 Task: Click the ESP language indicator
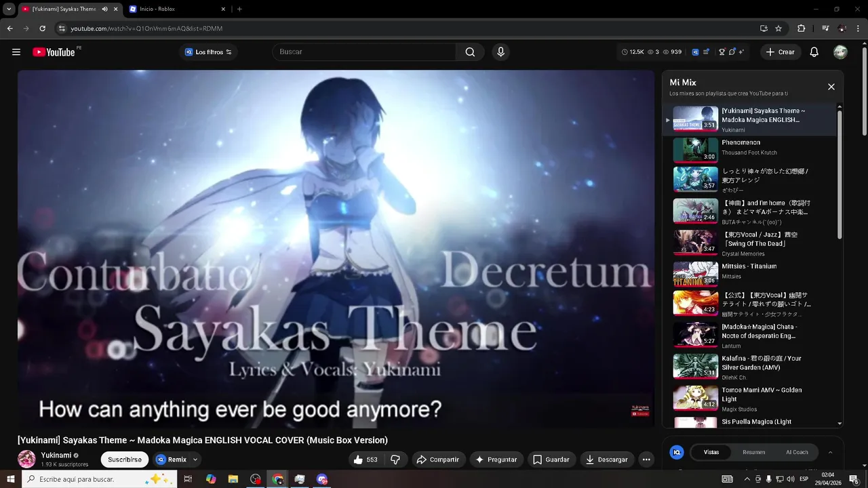coord(804,479)
